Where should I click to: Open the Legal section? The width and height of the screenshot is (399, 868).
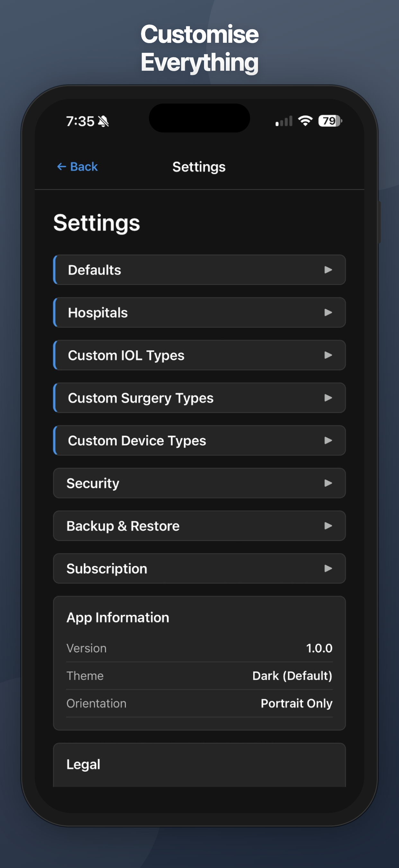click(x=199, y=764)
